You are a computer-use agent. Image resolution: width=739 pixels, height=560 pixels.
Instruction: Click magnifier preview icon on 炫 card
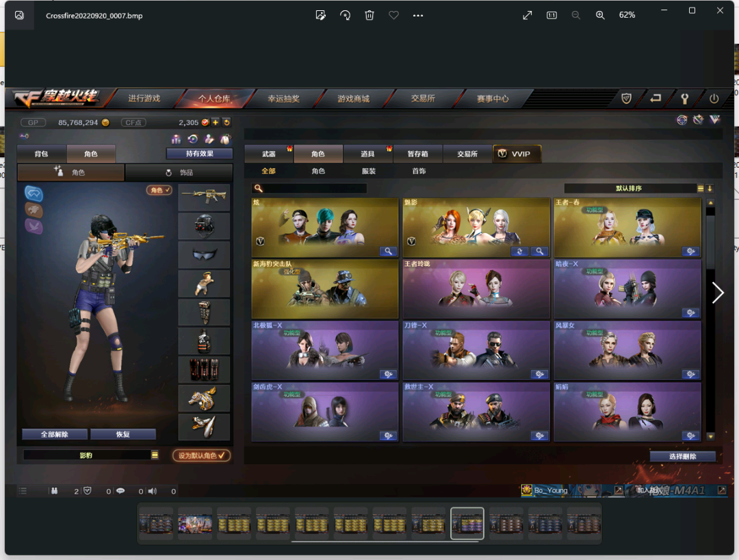tap(389, 251)
